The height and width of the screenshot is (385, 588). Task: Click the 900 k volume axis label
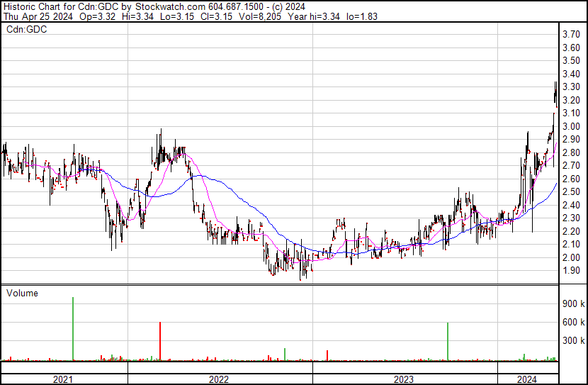(x=572, y=303)
